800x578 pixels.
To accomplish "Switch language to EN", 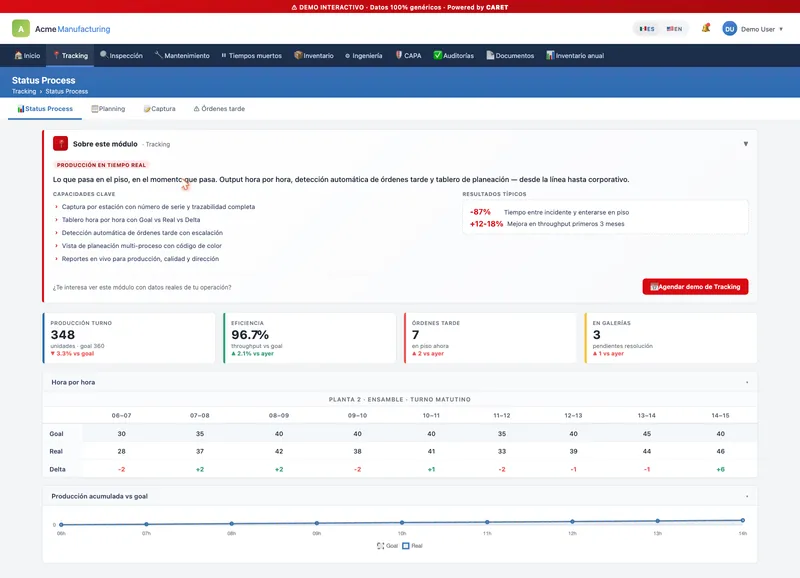I will tap(674, 29).
